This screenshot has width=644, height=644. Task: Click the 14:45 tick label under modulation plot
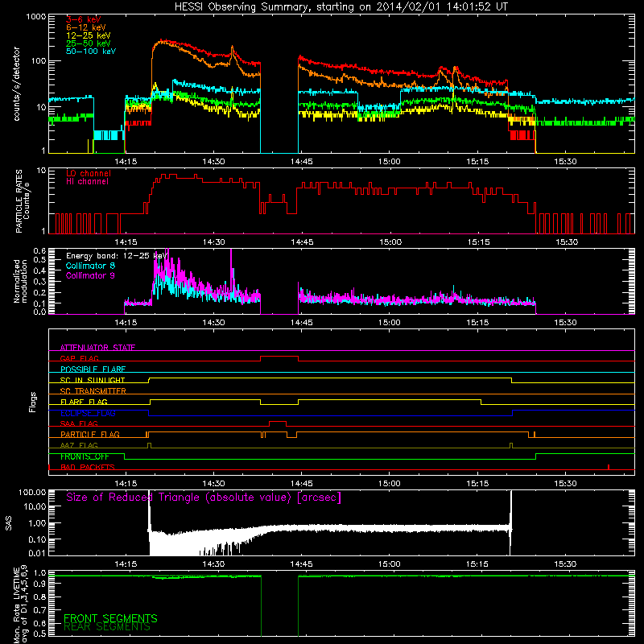pyautogui.click(x=301, y=323)
